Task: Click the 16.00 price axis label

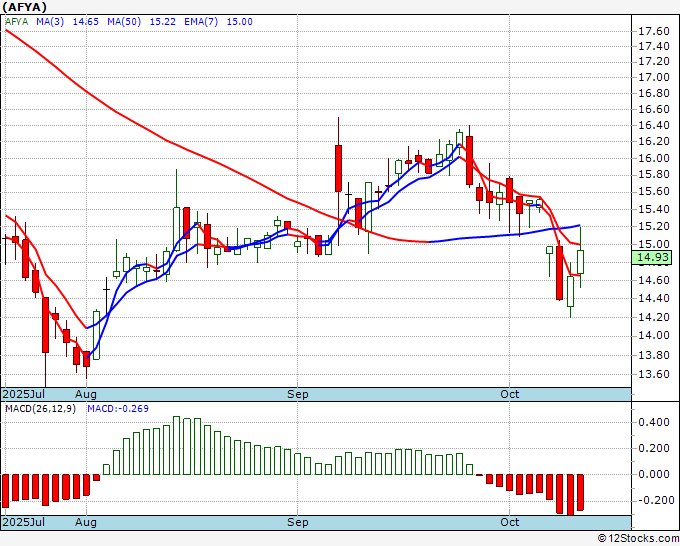Action: pyautogui.click(x=654, y=158)
